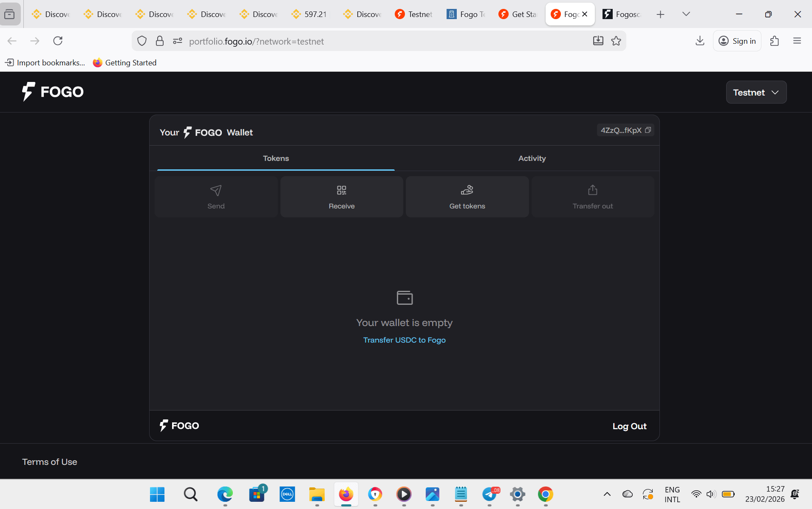Viewport: 812px width, 509px height.
Task: Click the FOGO logo in wallet footer
Action: coord(179,425)
